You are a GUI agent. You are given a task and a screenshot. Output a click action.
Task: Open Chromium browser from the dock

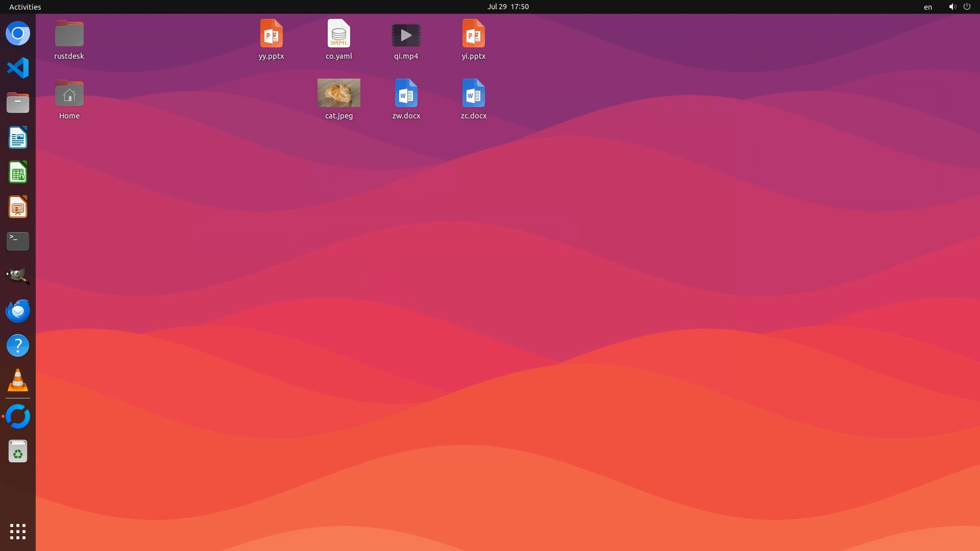(x=18, y=34)
